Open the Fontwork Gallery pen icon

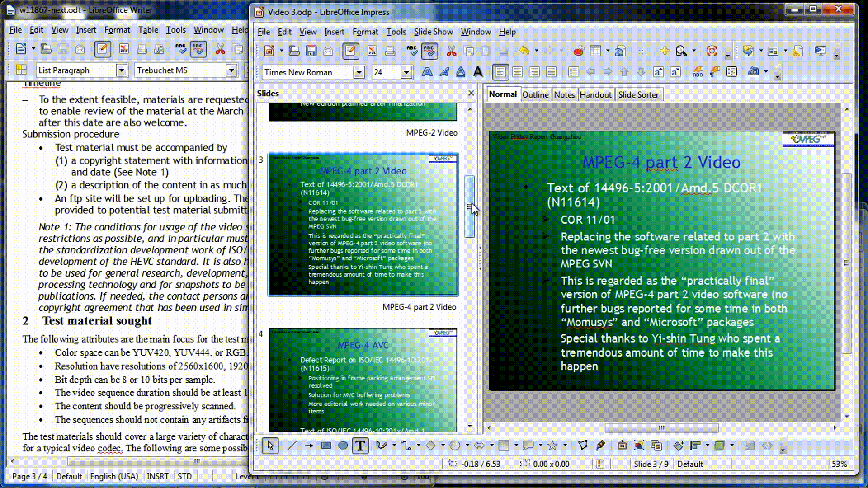(x=600, y=446)
